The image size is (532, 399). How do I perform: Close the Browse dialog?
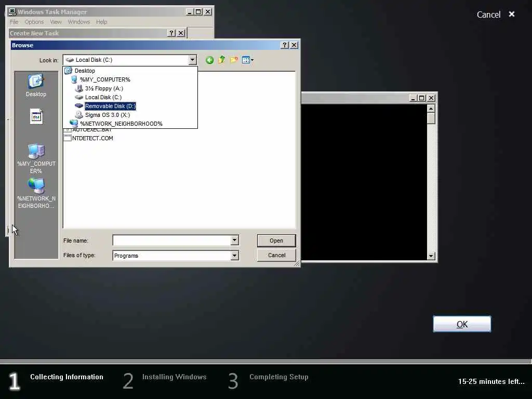tap(294, 45)
